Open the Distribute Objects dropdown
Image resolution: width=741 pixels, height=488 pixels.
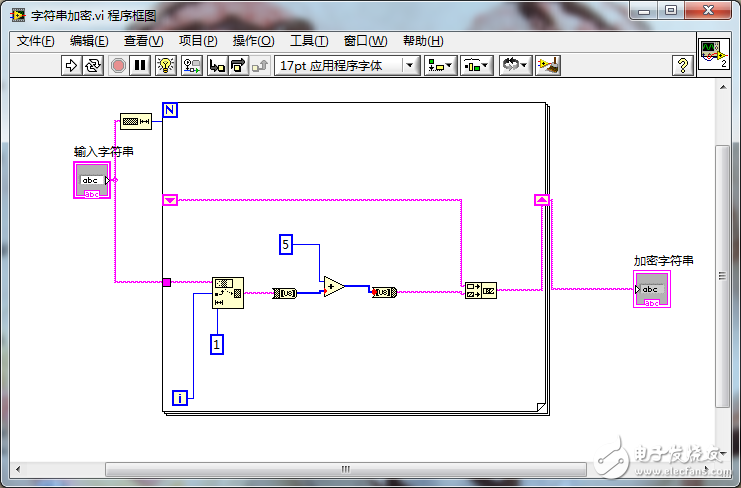pyautogui.click(x=476, y=65)
